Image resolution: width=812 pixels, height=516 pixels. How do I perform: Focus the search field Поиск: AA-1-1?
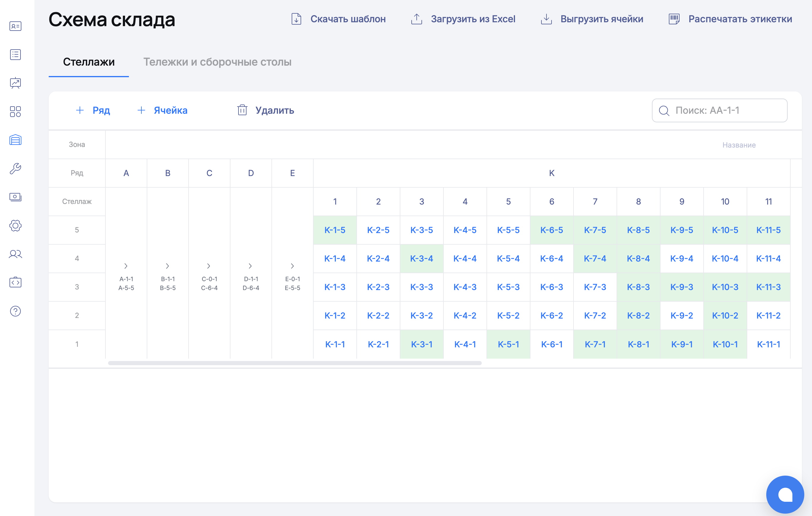[720, 110]
